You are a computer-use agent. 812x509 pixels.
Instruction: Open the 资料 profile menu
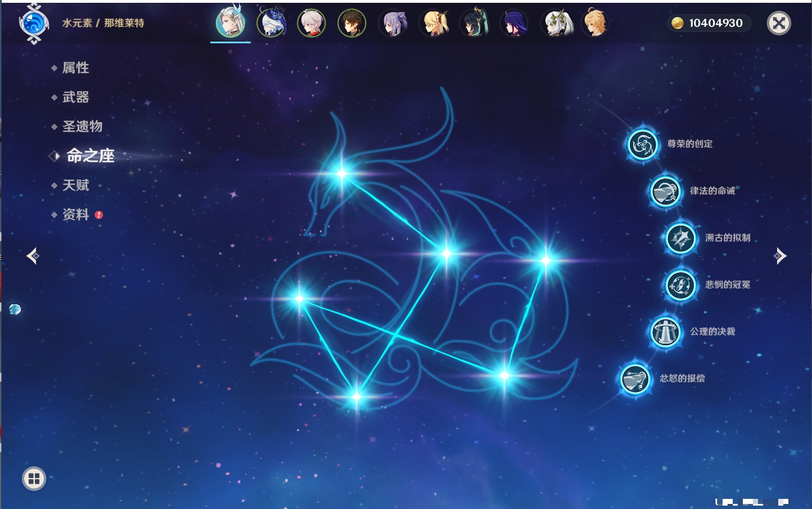coord(75,214)
